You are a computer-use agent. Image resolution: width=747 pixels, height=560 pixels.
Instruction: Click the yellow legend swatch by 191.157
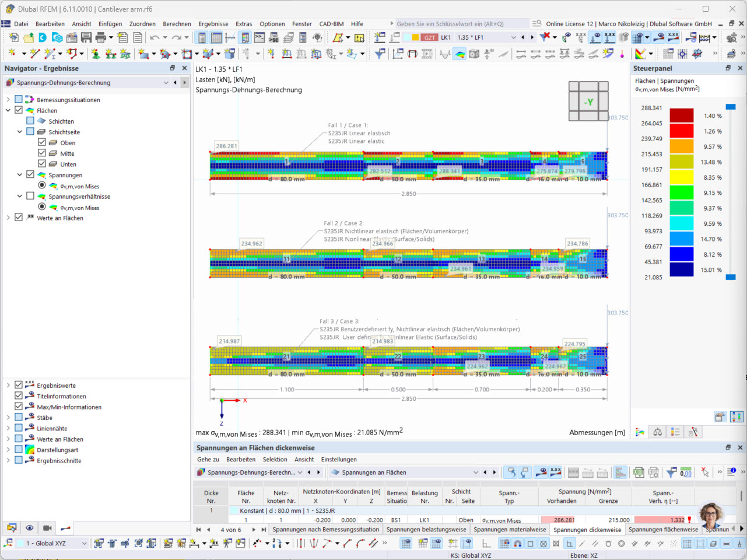point(681,177)
